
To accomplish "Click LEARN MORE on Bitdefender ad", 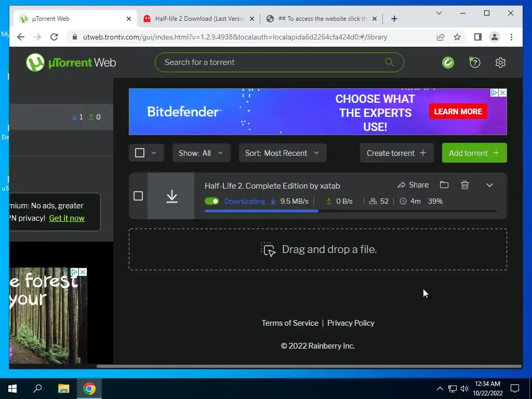I will tap(458, 111).
